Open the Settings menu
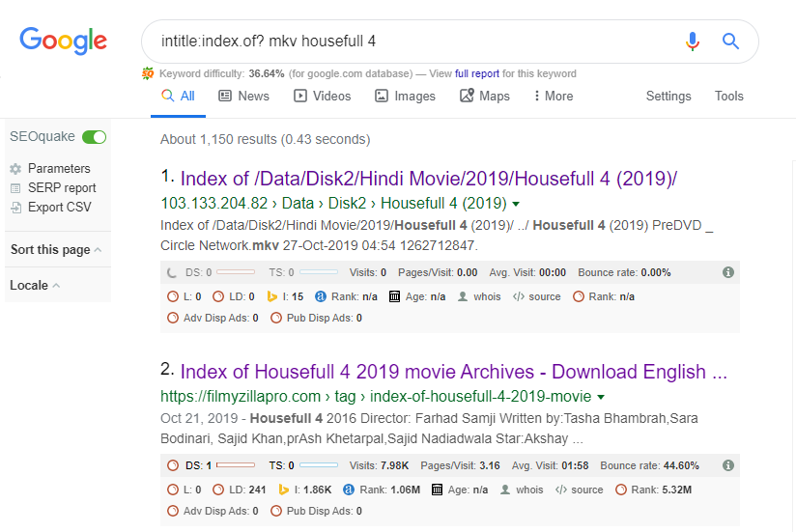Screen dimensions: 796x532 (668, 96)
